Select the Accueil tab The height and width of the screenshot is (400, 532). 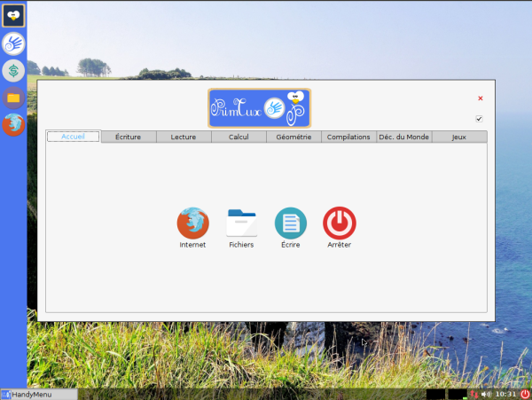tap(73, 137)
